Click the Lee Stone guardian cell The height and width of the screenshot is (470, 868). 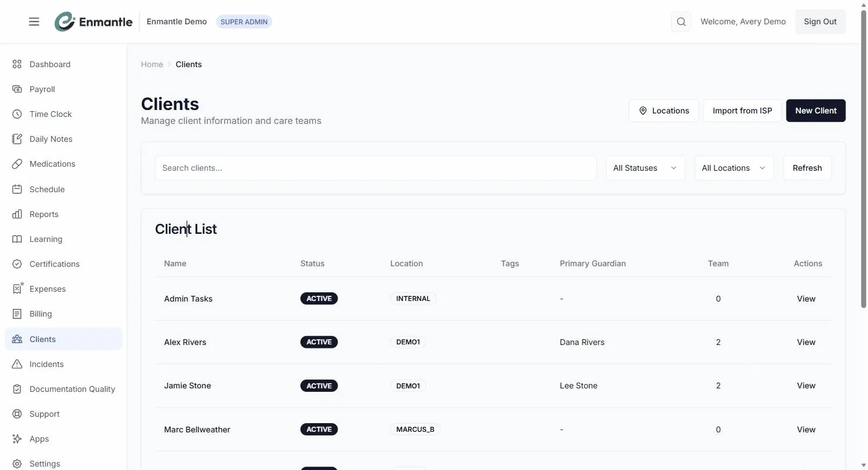(x=578, y=385)
